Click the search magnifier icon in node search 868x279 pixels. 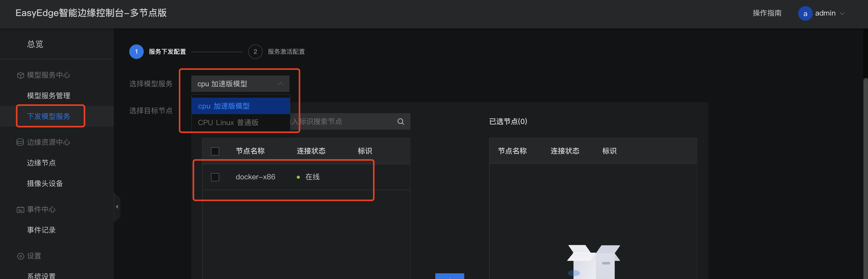click(400, 122)
